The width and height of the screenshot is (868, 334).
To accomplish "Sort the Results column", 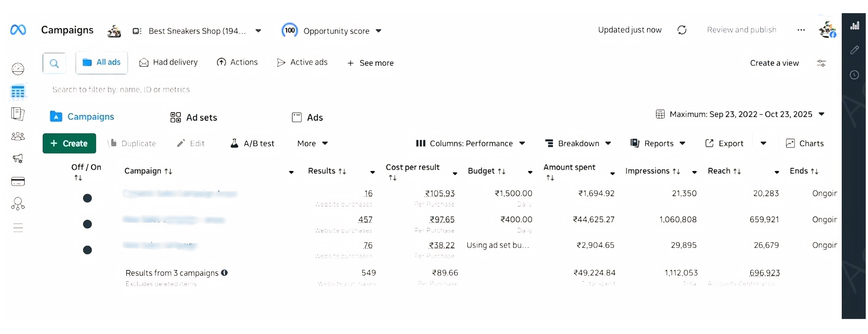I will point(342,171).
